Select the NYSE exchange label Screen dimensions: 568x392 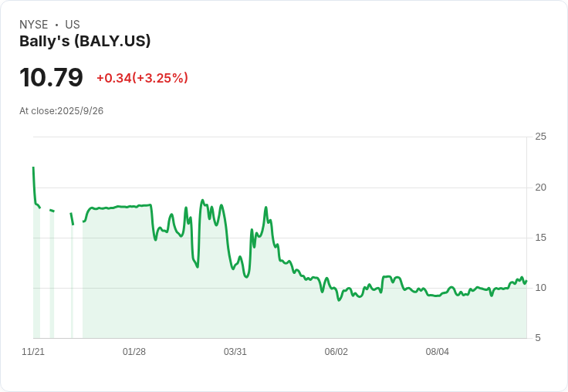pos(34,25)
